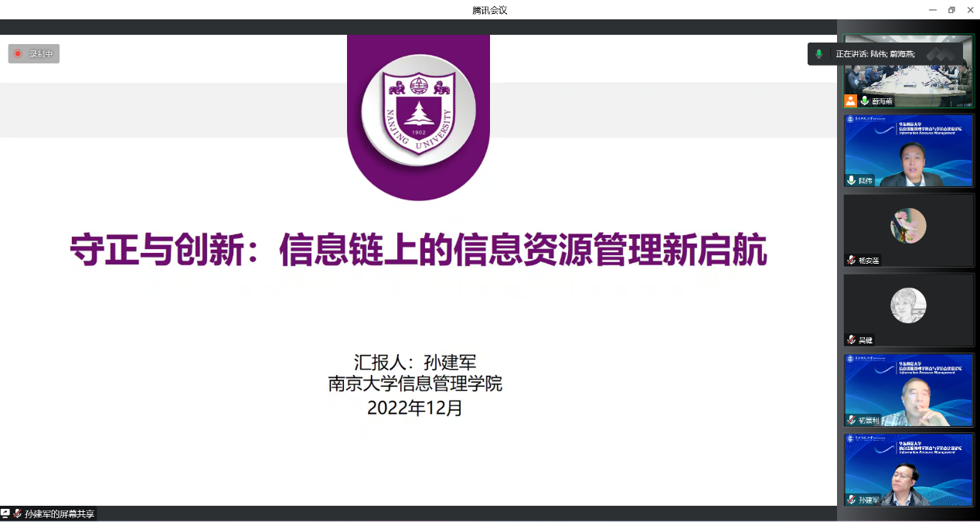Click the slide title 守正与创新

pyautogui.click(x=418, y=251)
